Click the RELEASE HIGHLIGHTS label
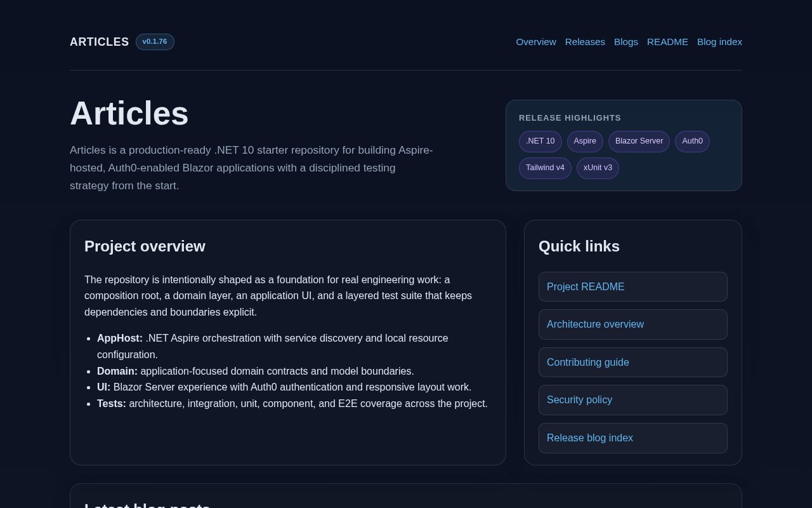Viewport: 812px width, 508px height. tap(570, 118)
